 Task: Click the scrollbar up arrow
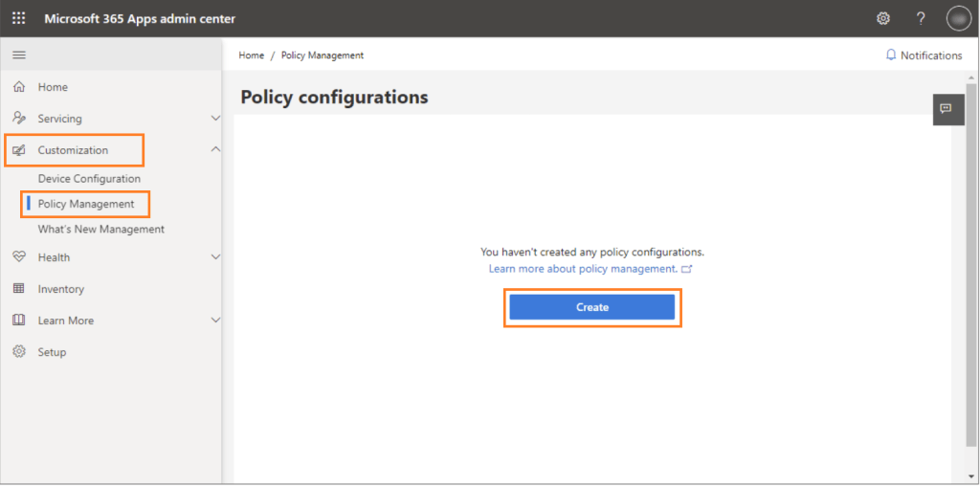pos(971,77)
